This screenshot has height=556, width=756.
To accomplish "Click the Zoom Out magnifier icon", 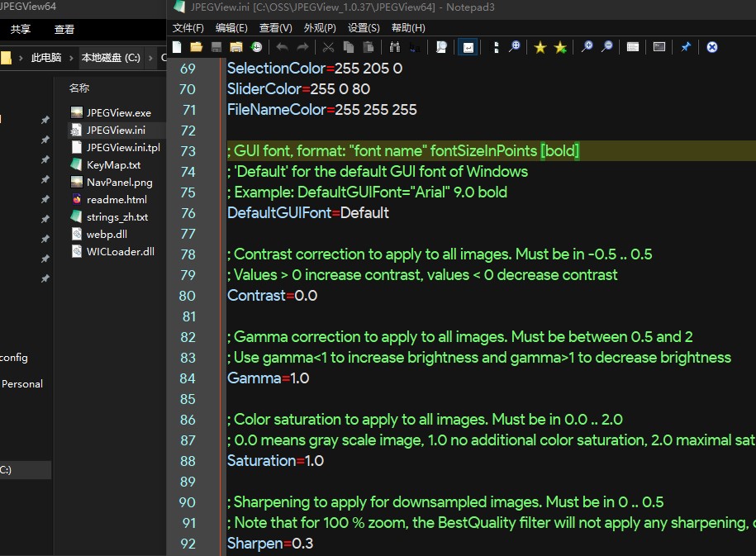I will tap(606, 47).
